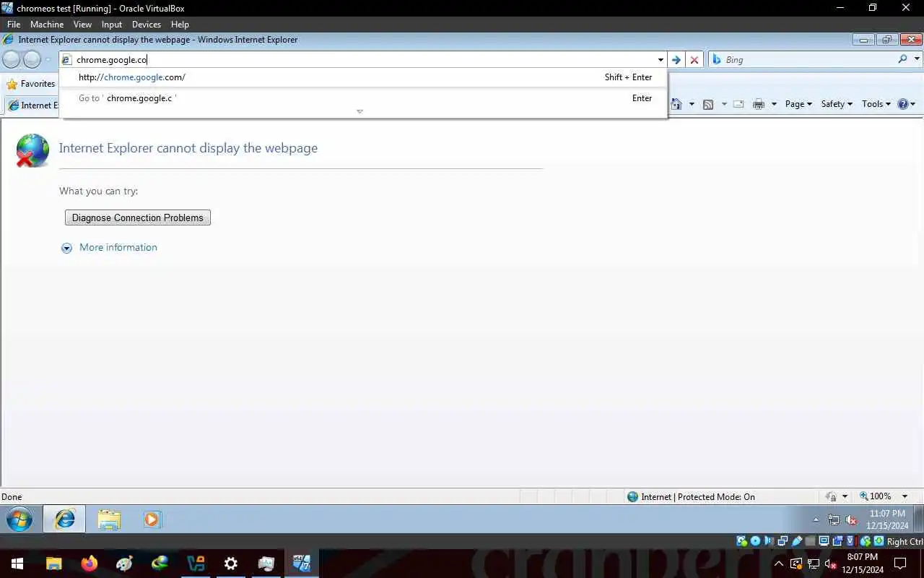Click the Bing search magnifier icon

(x=902, y=59)
